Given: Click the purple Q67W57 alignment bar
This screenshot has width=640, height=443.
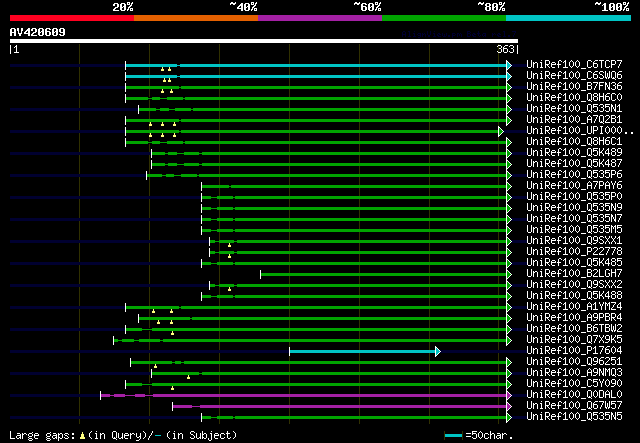Looking at the screenshot, I should point(340,407).
